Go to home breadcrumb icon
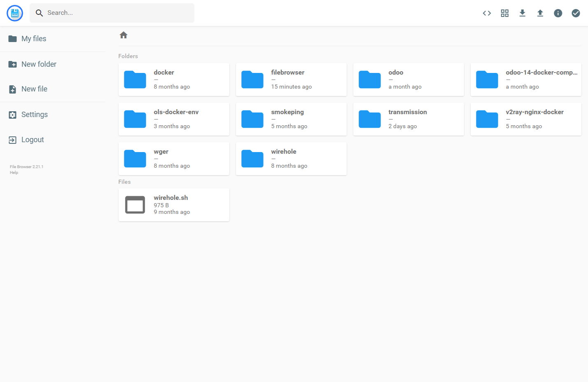The height and width of the screenshot is (382, 588). click(x=124, y=35)
